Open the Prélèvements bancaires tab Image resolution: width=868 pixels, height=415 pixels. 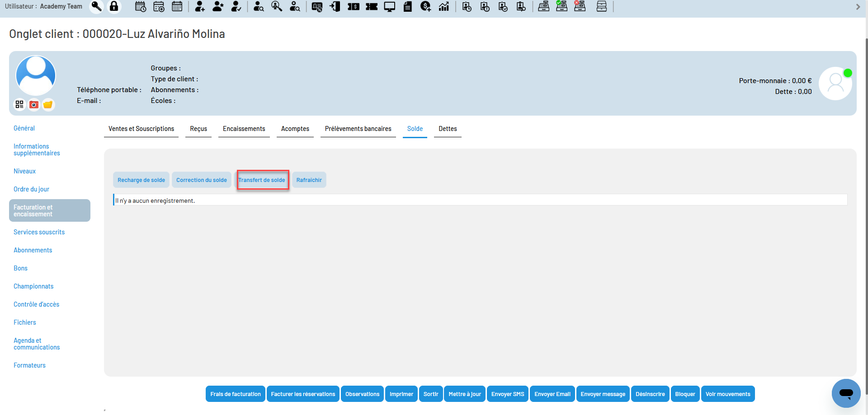pyautogui.click(x=358, y=129)
